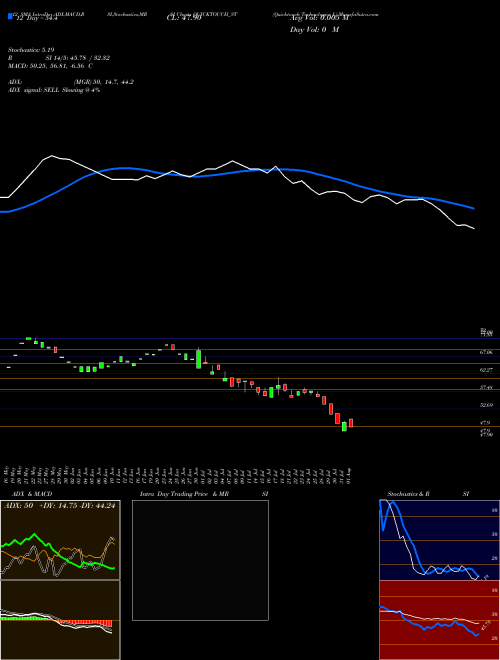
Task: Click the last red candlestick on the chart
Action: (x=351, y=423)
